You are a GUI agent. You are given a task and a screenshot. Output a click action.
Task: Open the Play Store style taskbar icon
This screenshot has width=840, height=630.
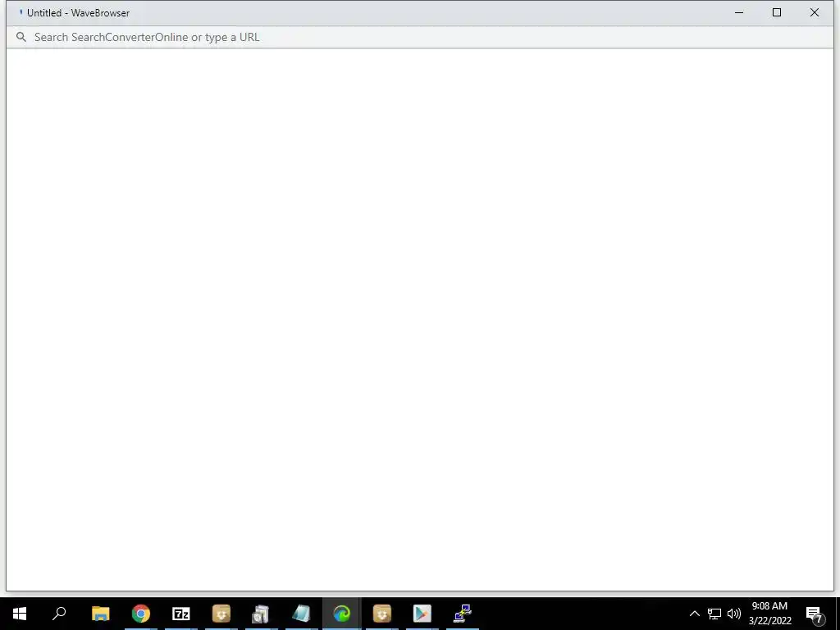tap(422, 614)
